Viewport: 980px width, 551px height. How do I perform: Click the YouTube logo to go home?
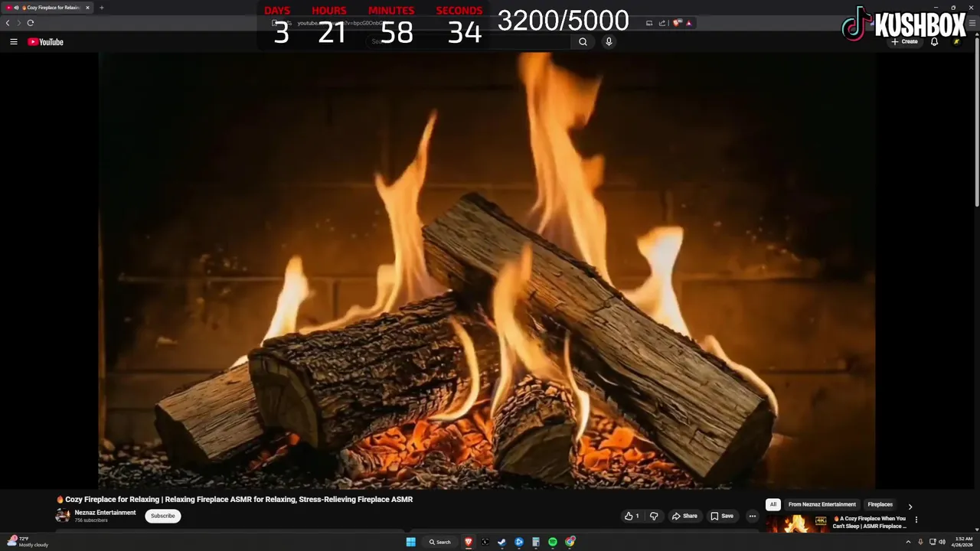tap(45, 42)
